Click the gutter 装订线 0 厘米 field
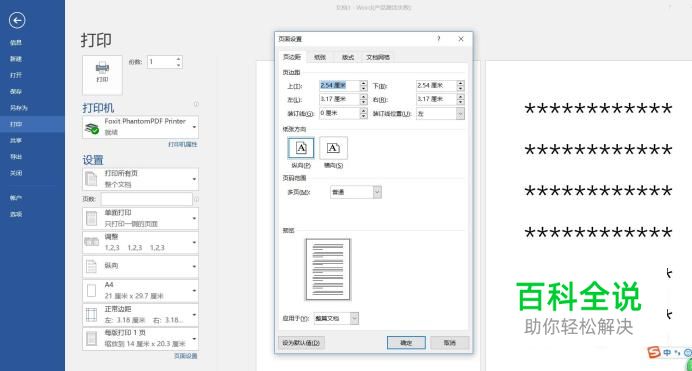This screenshot has height=371, width=692. (339, 113)
